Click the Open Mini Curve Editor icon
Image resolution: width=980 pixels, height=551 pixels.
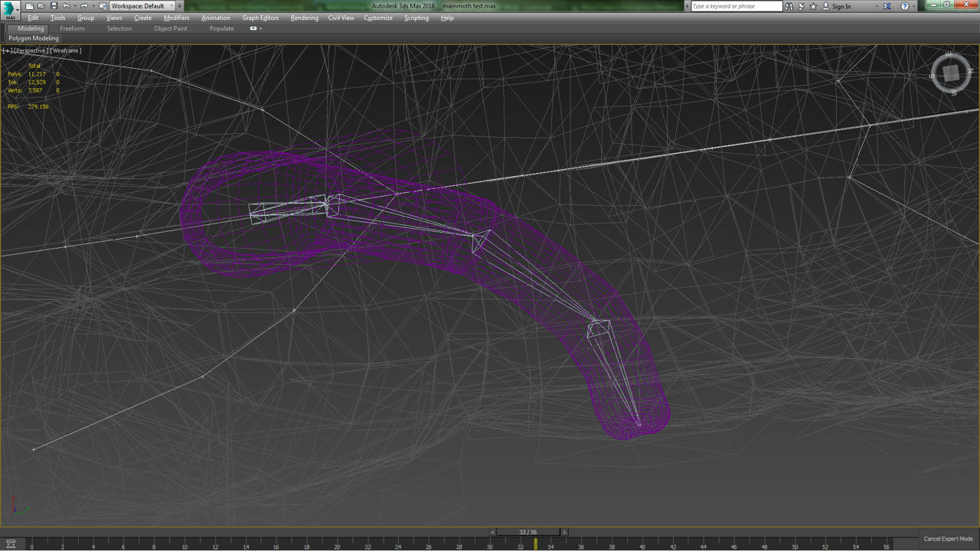point(11,544)
